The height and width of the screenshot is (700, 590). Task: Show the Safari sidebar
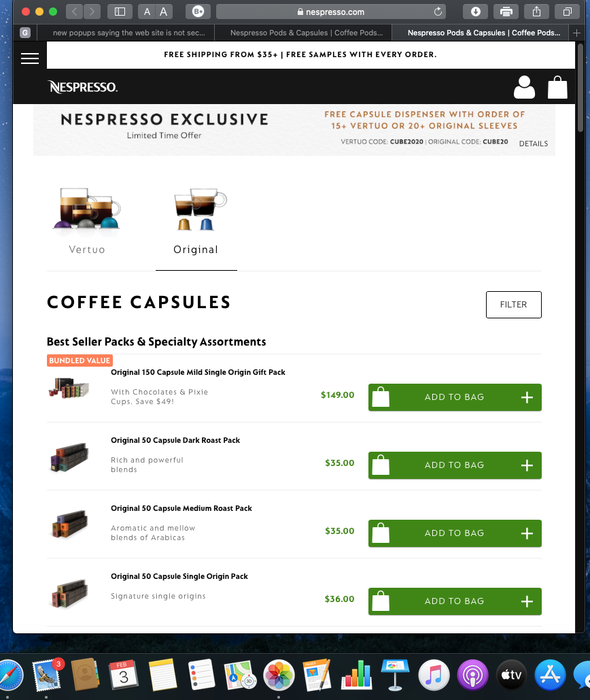[120, 12]
